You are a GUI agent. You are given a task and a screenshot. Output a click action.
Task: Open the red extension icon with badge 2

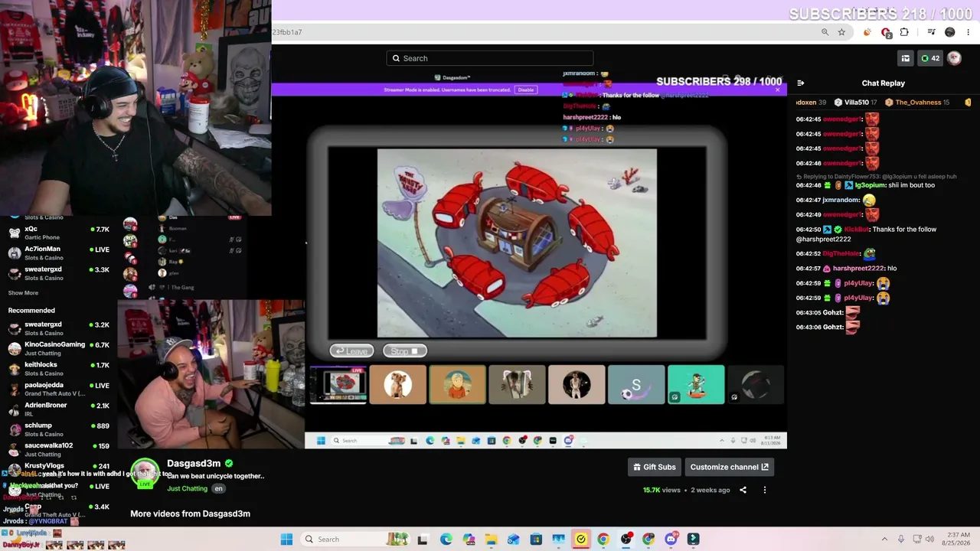(x=886, y=32)
